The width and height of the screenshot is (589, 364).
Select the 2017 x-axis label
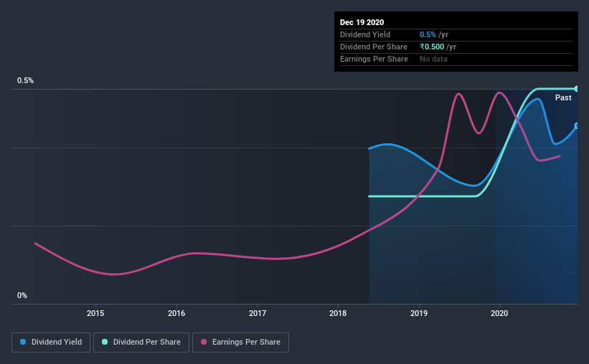coord(258,313)
